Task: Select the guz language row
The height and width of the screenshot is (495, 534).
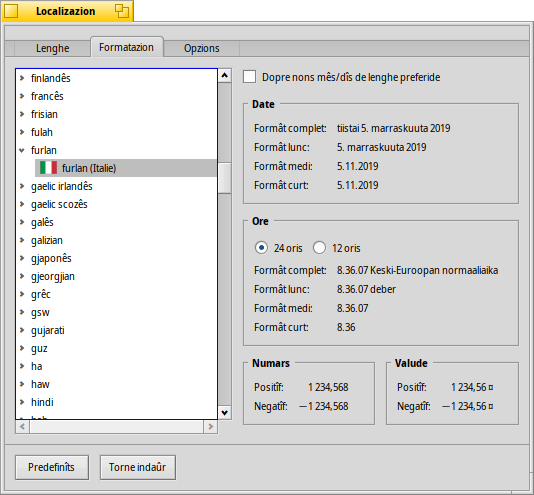Action: pyautogui.click(x=116, y=349)
